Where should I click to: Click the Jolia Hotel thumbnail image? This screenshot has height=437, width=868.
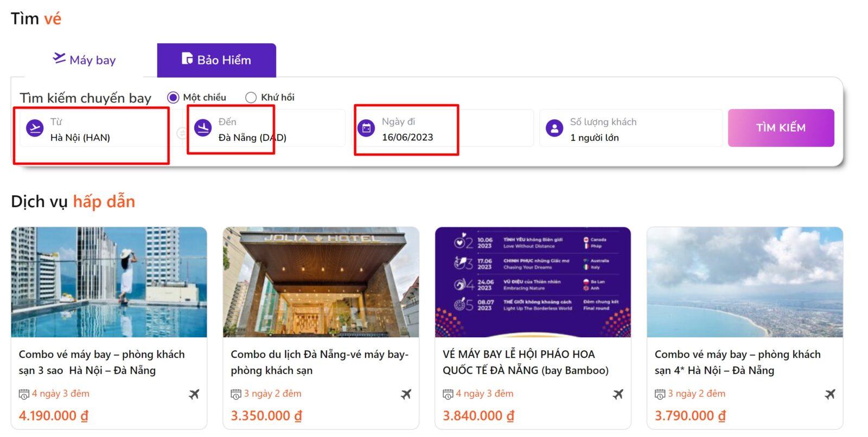321,282
